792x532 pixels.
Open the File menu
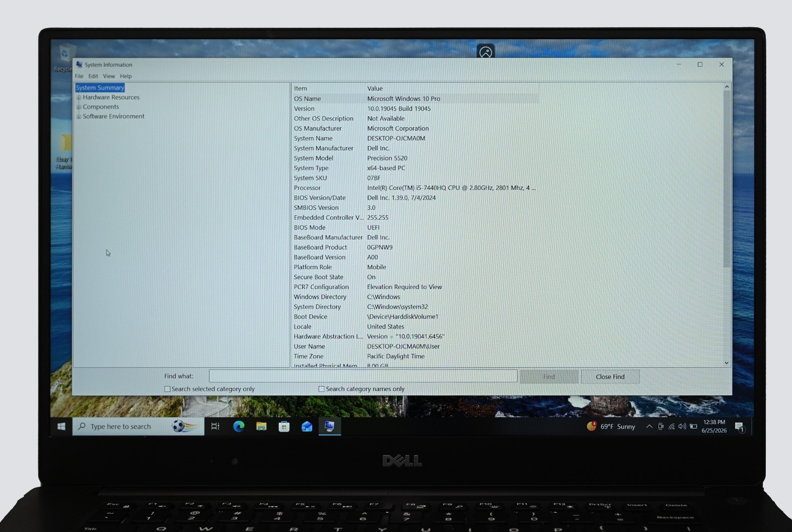coord(79,76)
